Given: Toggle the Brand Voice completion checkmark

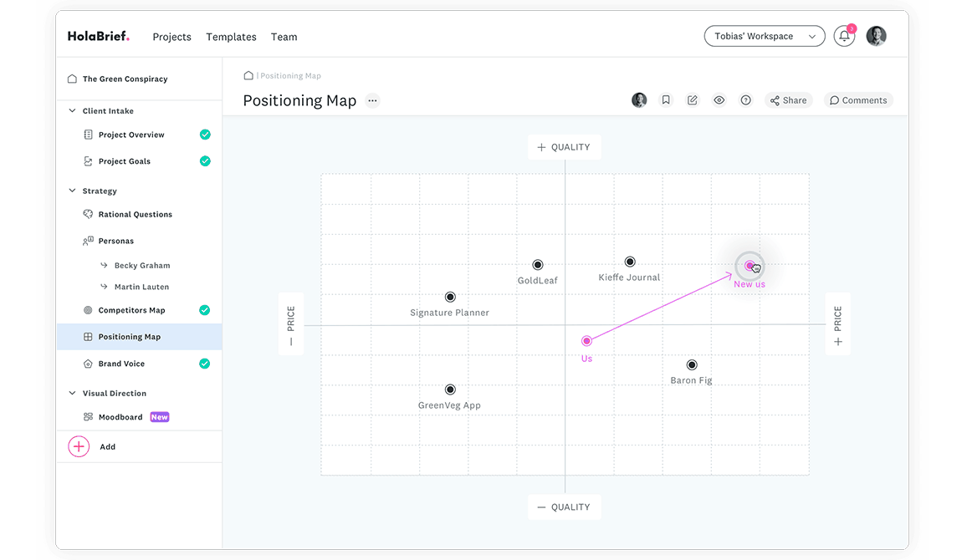Looking at the screenshot, I should (x=205, y=364).
